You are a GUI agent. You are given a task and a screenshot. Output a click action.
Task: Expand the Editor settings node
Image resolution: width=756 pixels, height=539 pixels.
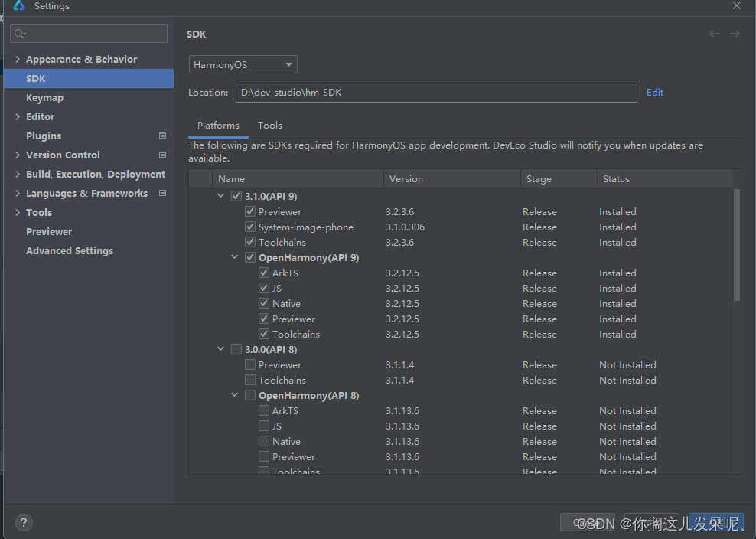coord(18,117)
